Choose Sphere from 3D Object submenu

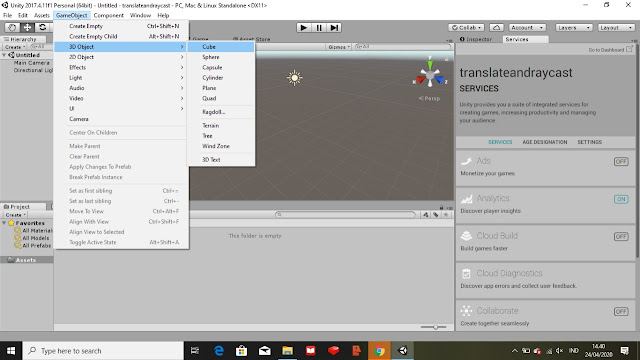coord(221,57)
